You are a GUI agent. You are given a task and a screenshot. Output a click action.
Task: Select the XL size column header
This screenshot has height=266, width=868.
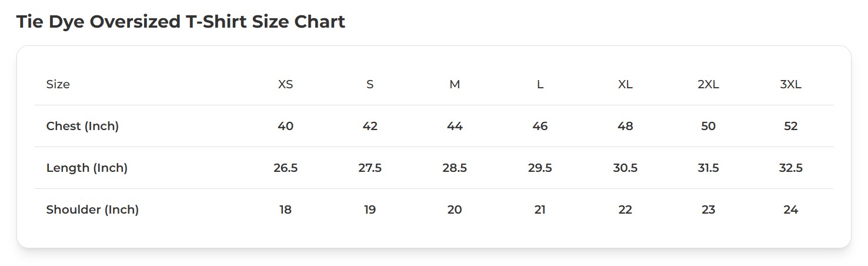(x=625, y=84)
